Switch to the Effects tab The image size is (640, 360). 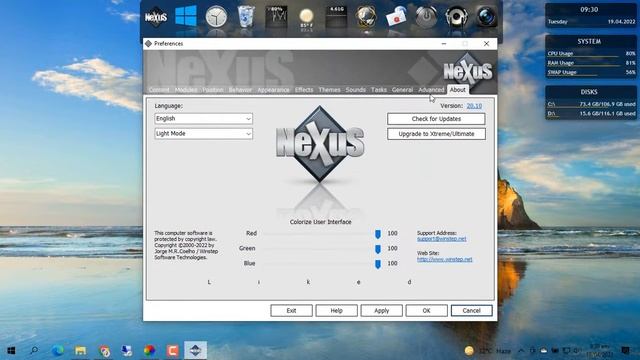[304, 90]
